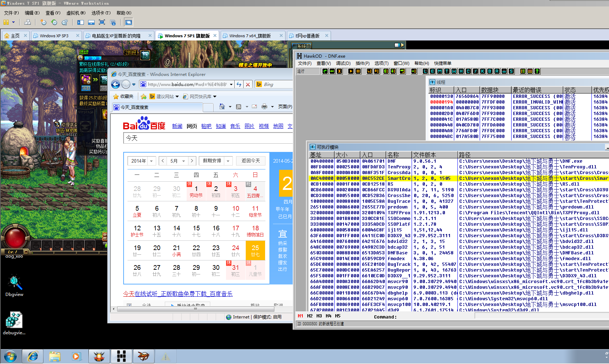Click the VMware snapshot take icon

coord(43,22)
